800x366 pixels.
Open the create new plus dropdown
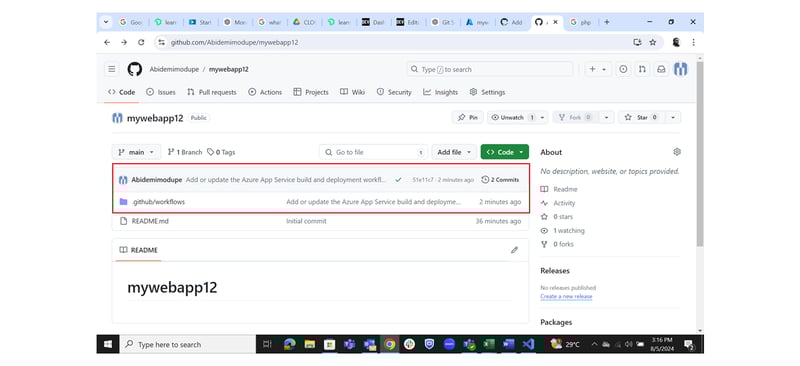pyautogui.click(x=597, y=69)
